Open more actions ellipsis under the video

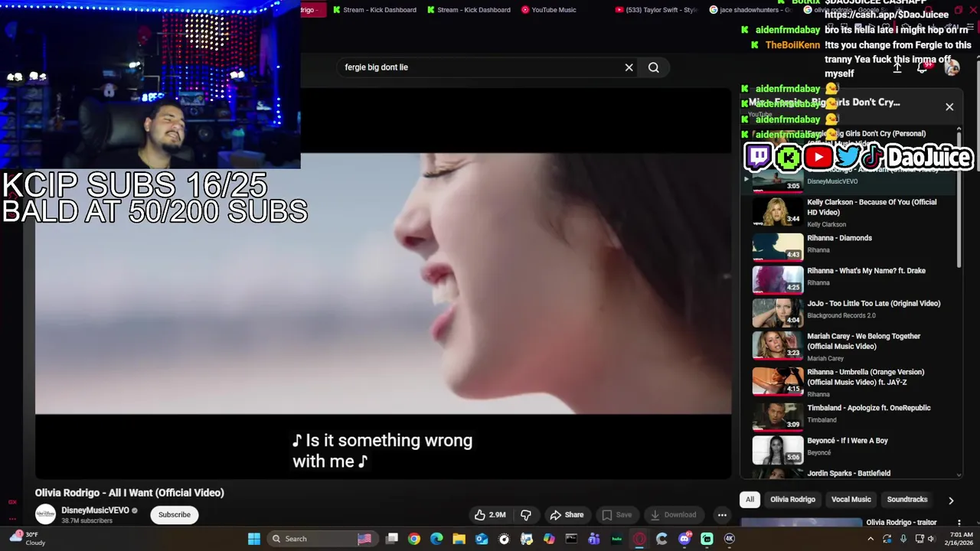[x=722, y=515]
